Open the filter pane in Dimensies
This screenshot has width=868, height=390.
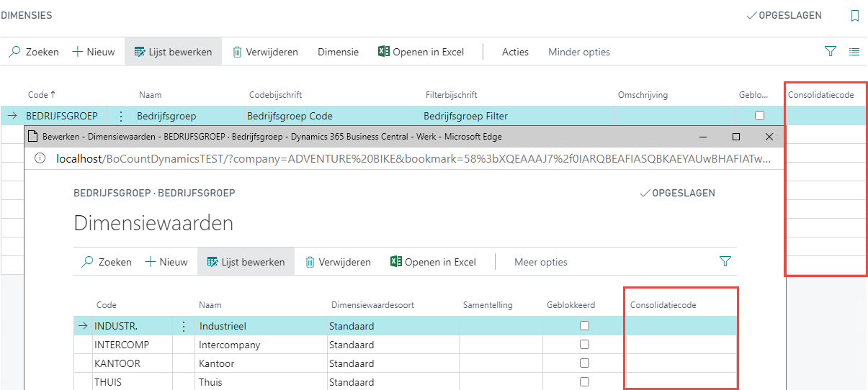click(831, 52)
